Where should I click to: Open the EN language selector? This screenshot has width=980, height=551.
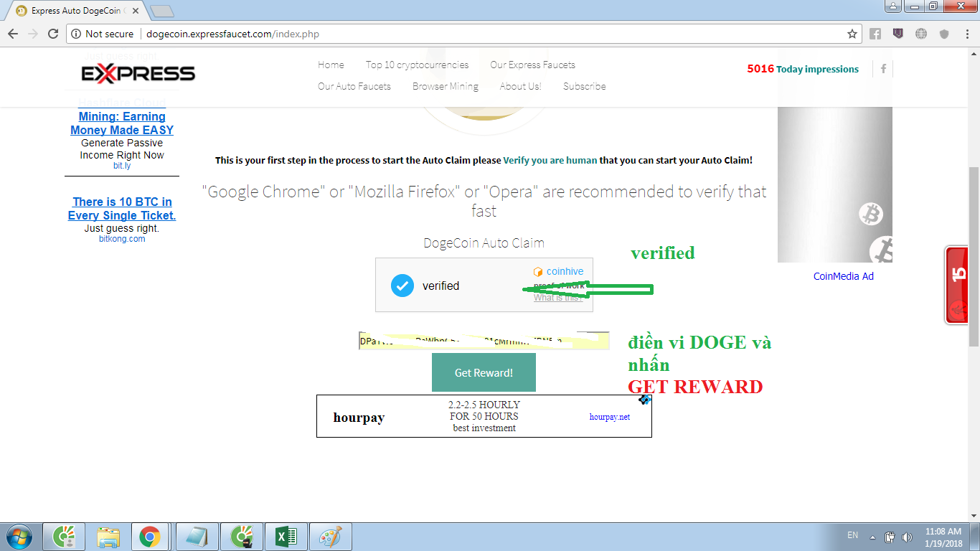pos(852,535)
